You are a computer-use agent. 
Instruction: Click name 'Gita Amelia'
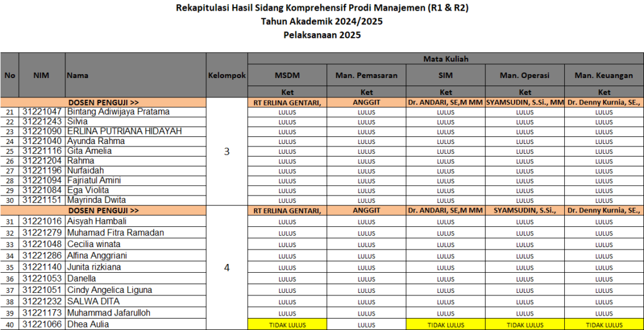point(89,151)
